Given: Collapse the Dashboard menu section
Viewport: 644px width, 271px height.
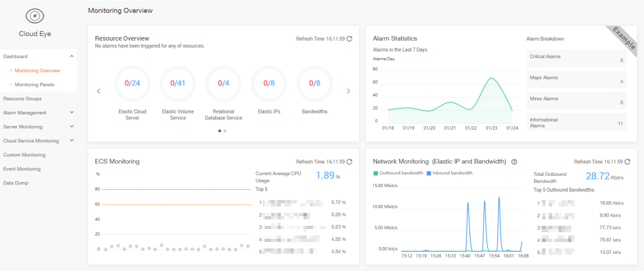Looking at the screenshot, I should [x=72, y=56].
